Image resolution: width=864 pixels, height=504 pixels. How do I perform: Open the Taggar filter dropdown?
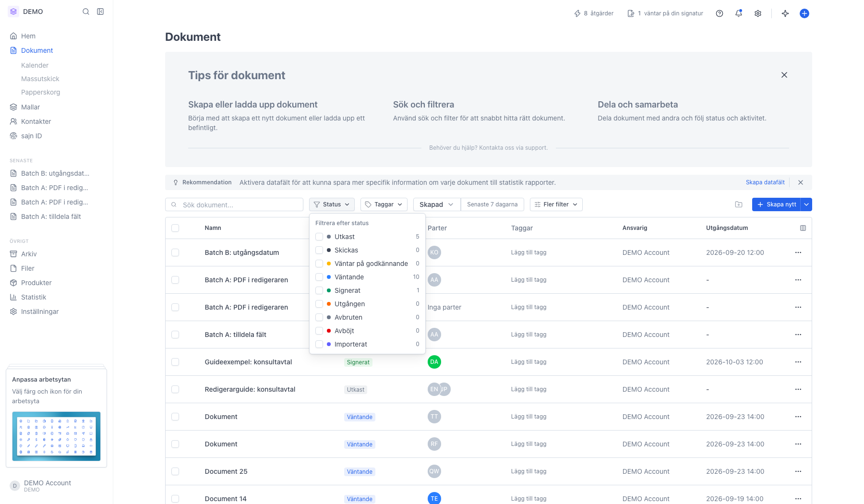pos(384,204)
